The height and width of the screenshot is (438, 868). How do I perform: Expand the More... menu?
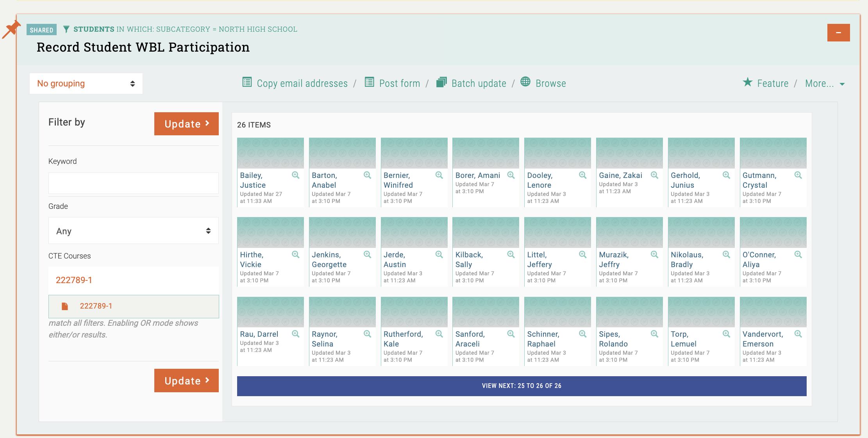pyautogui.click(x=825, y=84)
